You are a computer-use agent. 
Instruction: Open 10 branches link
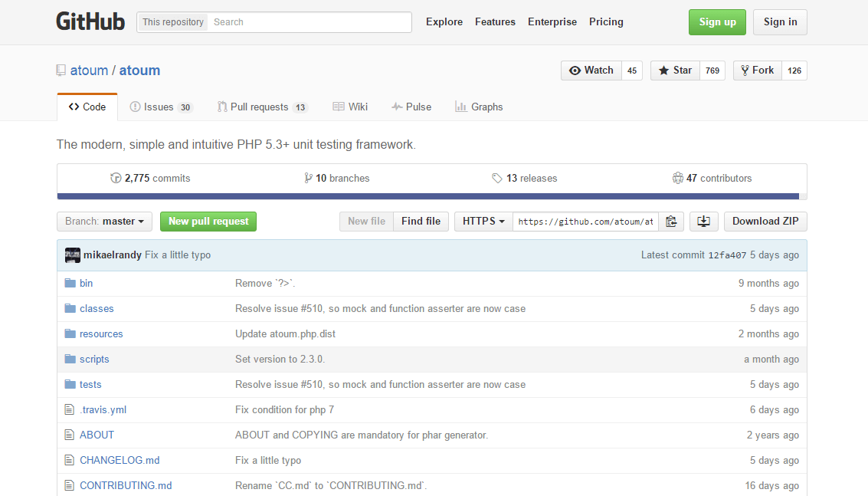pos(336,178)
